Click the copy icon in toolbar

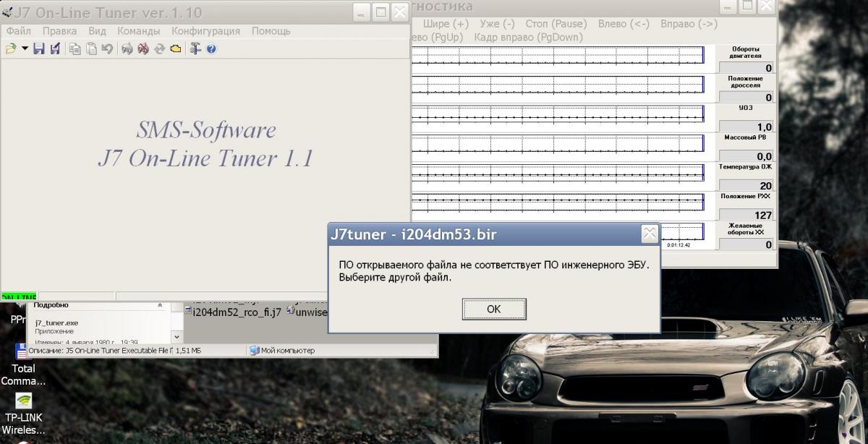coord(75,48)
